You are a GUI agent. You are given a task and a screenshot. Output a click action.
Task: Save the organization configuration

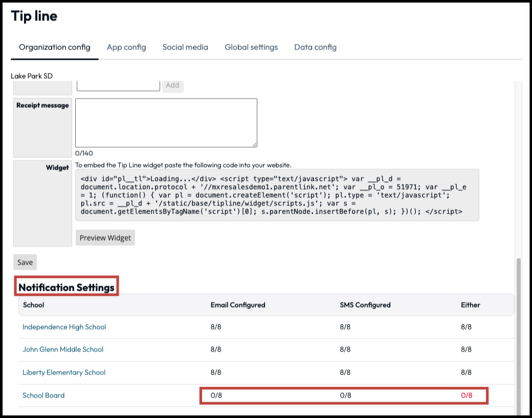pyautogui.click(x=25, y=262)
